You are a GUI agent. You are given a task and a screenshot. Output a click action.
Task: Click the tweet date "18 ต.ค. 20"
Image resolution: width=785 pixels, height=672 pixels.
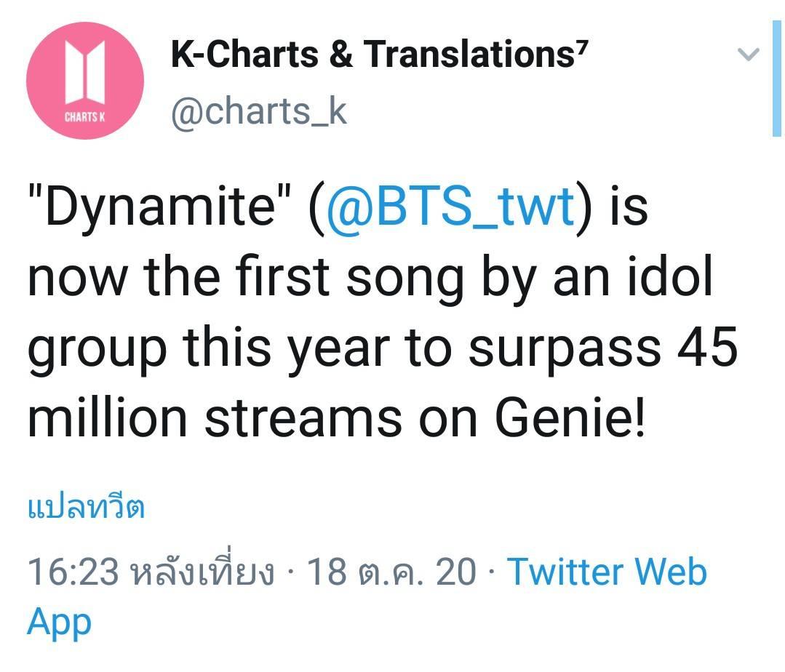(392, 572)
